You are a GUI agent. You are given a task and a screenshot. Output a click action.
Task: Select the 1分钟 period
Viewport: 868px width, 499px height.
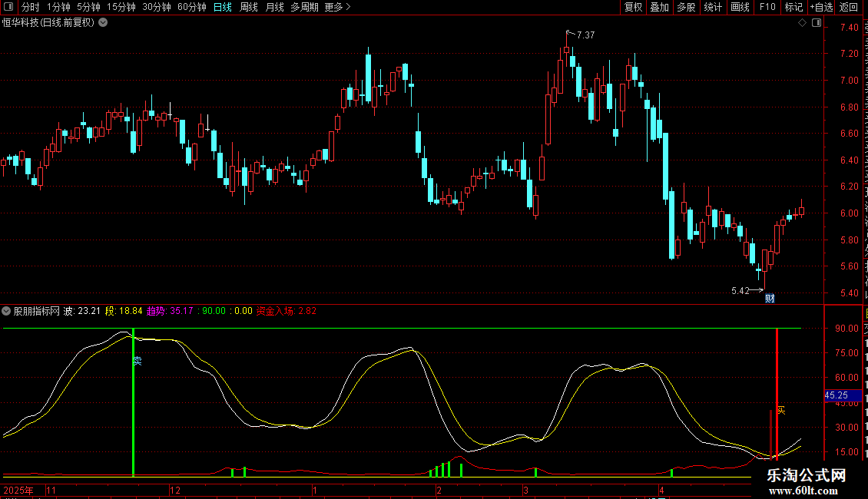click(58, 7)
